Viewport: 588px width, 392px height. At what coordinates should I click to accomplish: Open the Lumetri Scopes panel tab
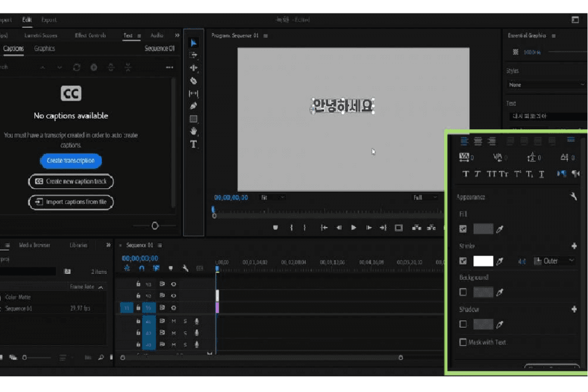tap(41, 36)
